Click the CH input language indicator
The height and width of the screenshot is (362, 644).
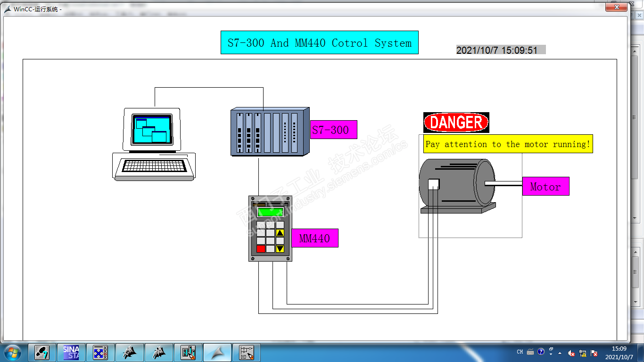pos(520,352)
